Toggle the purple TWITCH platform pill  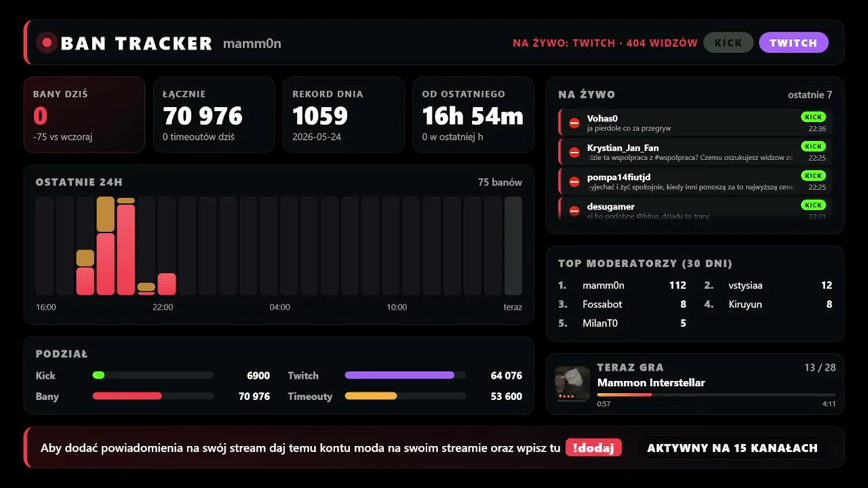click(793, 43)
